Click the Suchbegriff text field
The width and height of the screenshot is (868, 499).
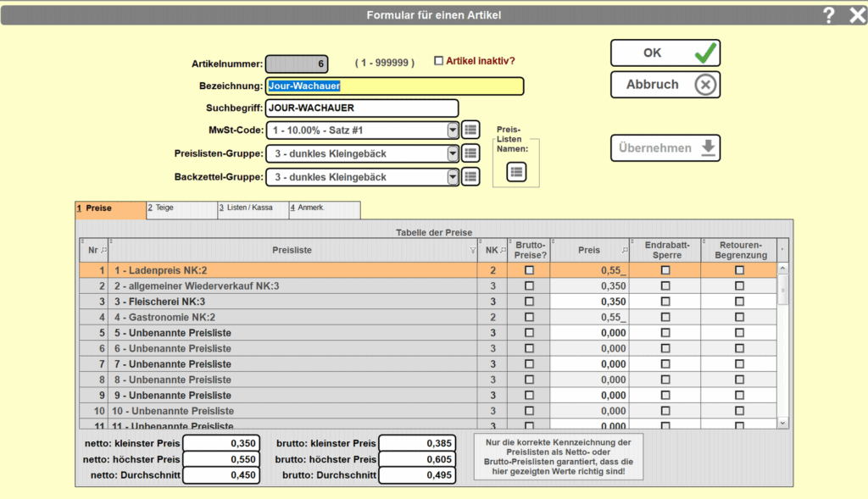(362, 108)
